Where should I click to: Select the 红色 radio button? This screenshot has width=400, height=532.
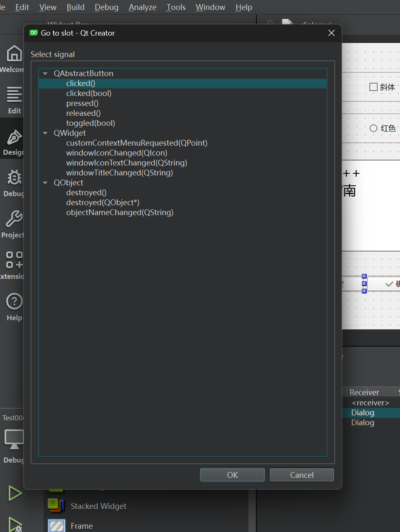374,128
